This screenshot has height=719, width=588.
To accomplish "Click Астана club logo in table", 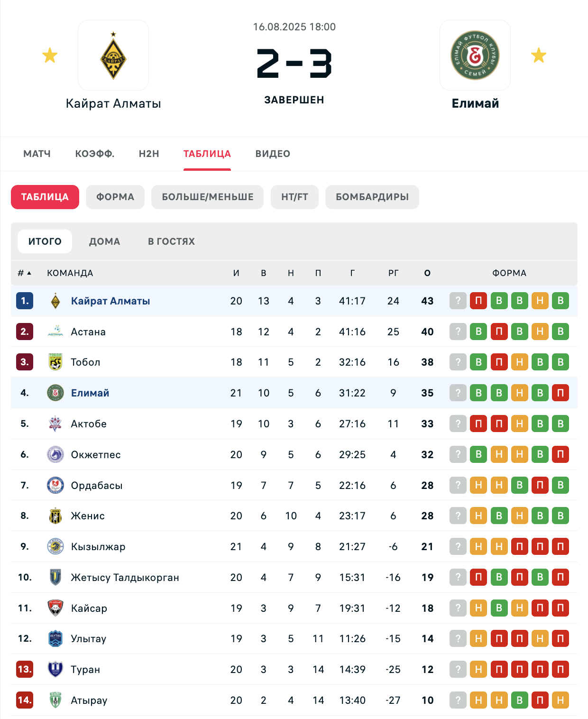I will 55,332.
